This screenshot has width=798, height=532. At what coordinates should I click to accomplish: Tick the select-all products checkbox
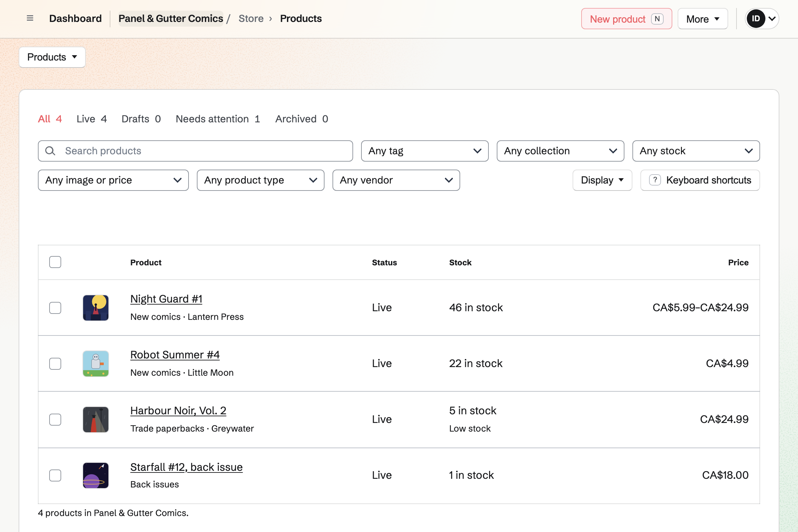(x=55, y=262)
